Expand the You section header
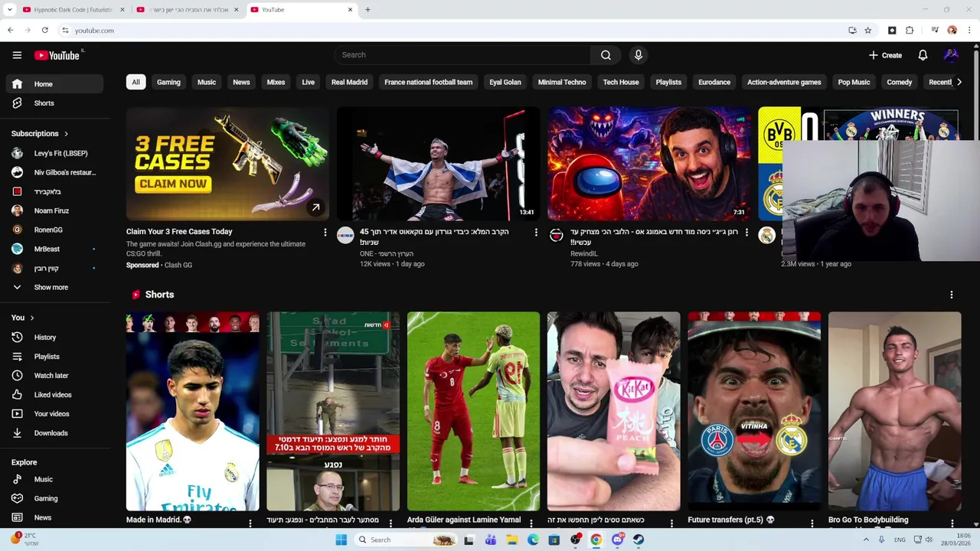Screen dimensions: 980x551 coord(22,318)
